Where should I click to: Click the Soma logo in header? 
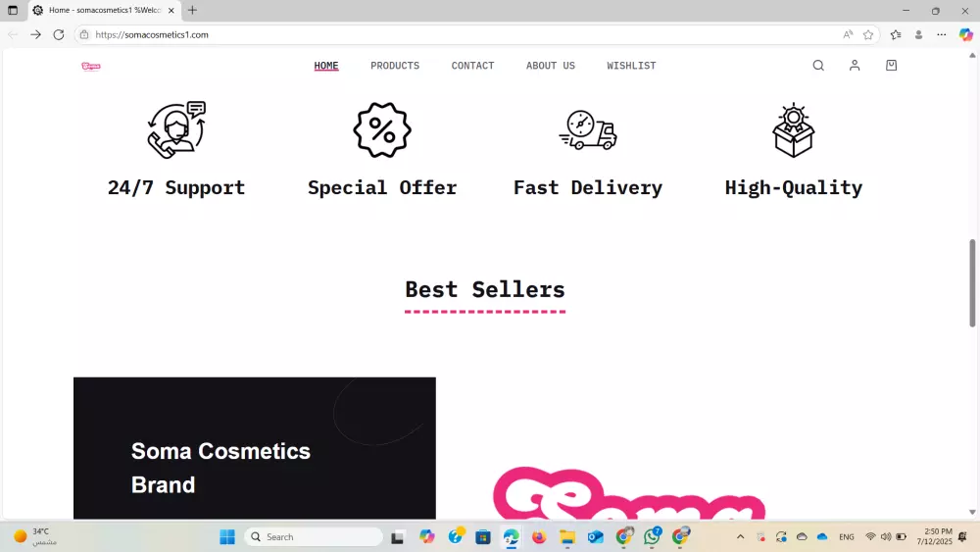pyautogui.click(x=91, y=67)
